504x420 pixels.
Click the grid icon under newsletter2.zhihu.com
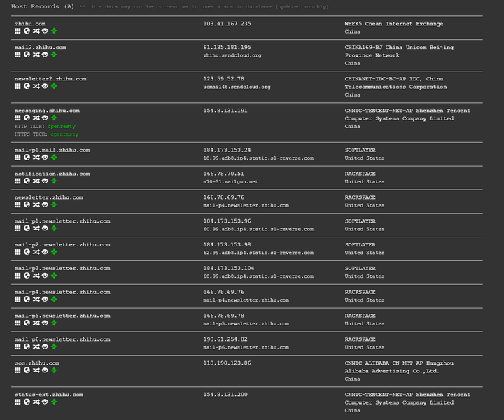(x=17, y=86)
